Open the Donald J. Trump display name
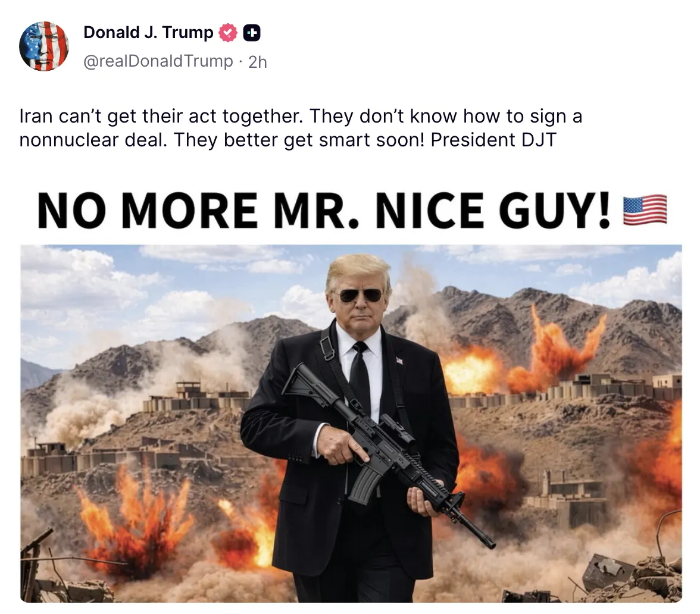Screen dimensions: 700x614 [x=148, y=33]
